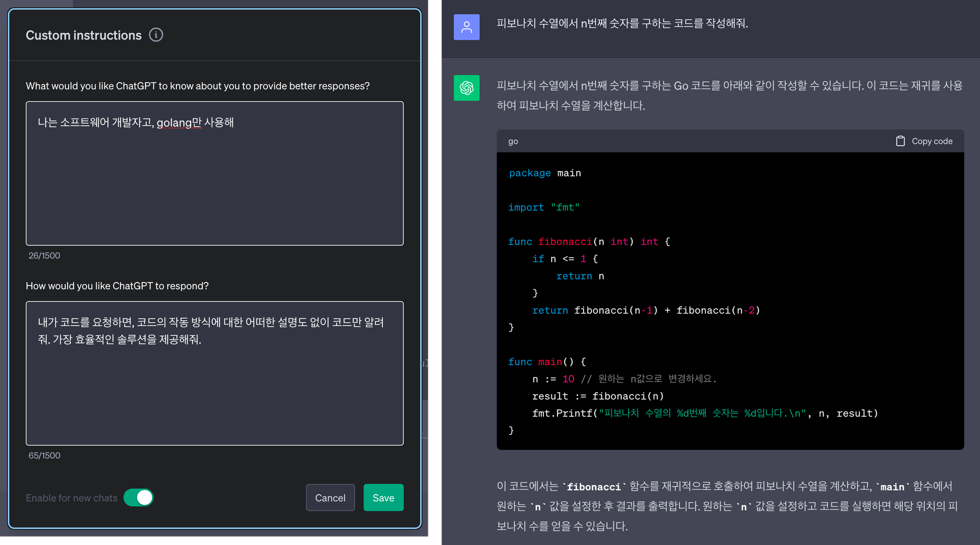Image resolution: width=980 pixels, height=545 pixels.
Task: Focus the 'know about you' text box
Action: click(x=215, y=173)
